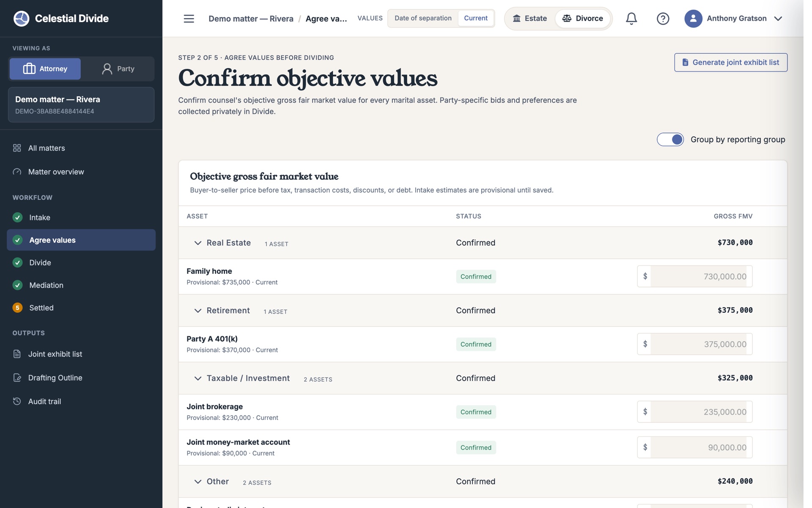Viewport: 812px width, 508px height.
Task: Click the Celestial Divide logo icon
Action: tap(21, 18)
